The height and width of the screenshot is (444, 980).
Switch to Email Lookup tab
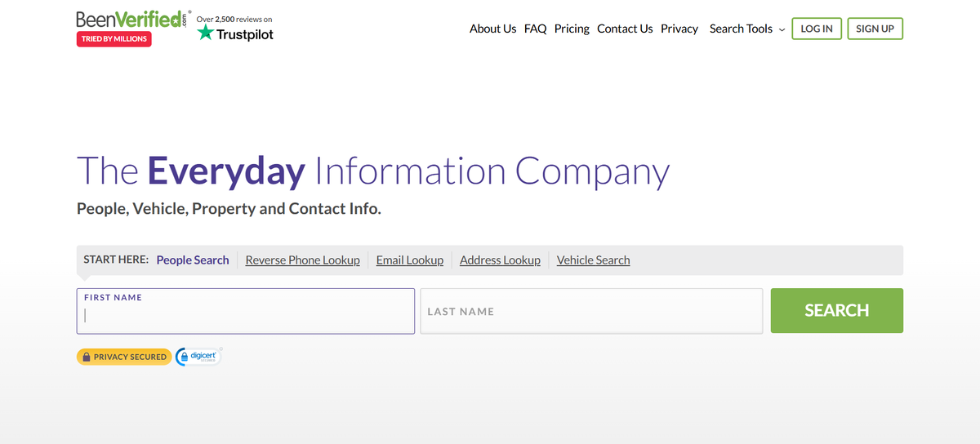click(x=410, y=260)
